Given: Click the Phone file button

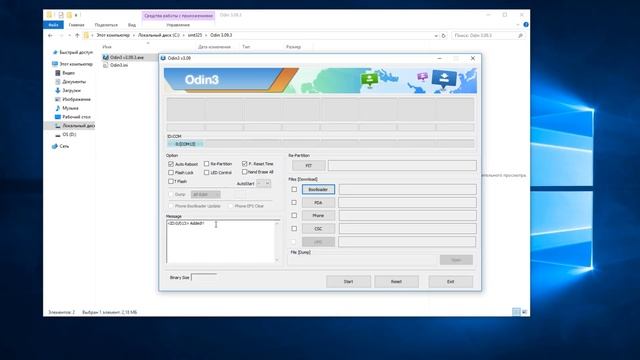Looking at the screenshot, I should pos(318,216).
